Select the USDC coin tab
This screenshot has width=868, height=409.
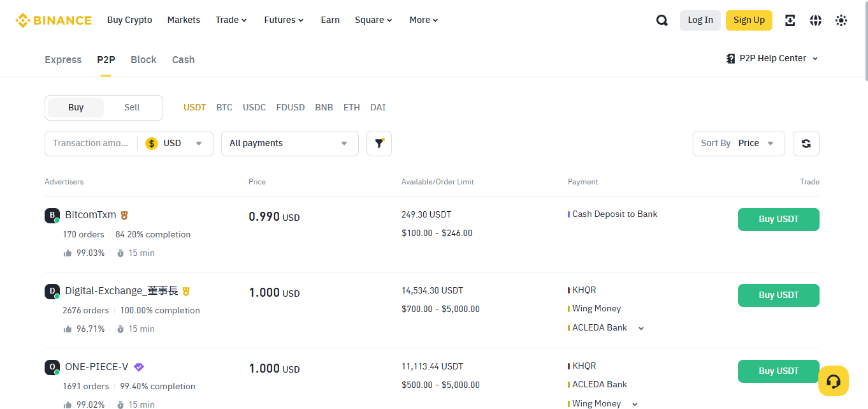254,108
